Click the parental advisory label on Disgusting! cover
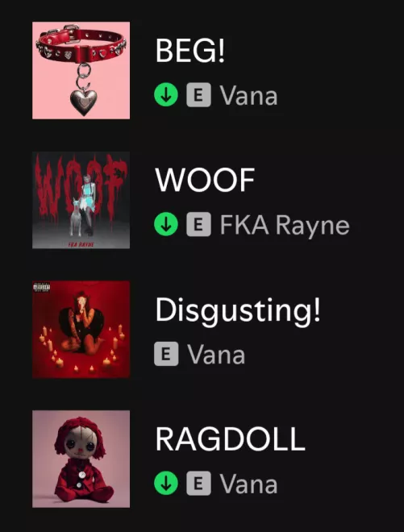 [42, 287]
